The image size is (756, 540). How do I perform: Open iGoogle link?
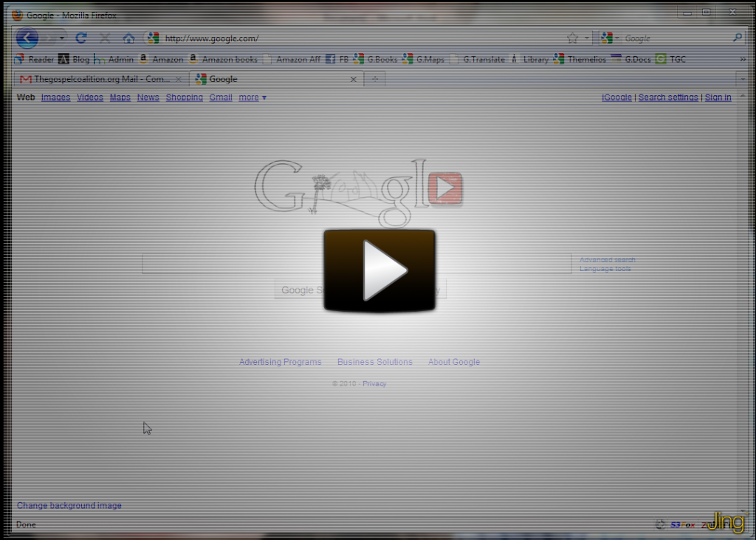616,98
